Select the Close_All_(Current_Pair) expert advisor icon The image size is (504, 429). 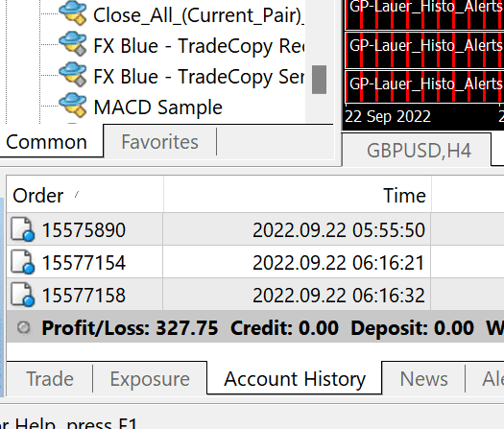pyautogui.click(x=73, y=13)
